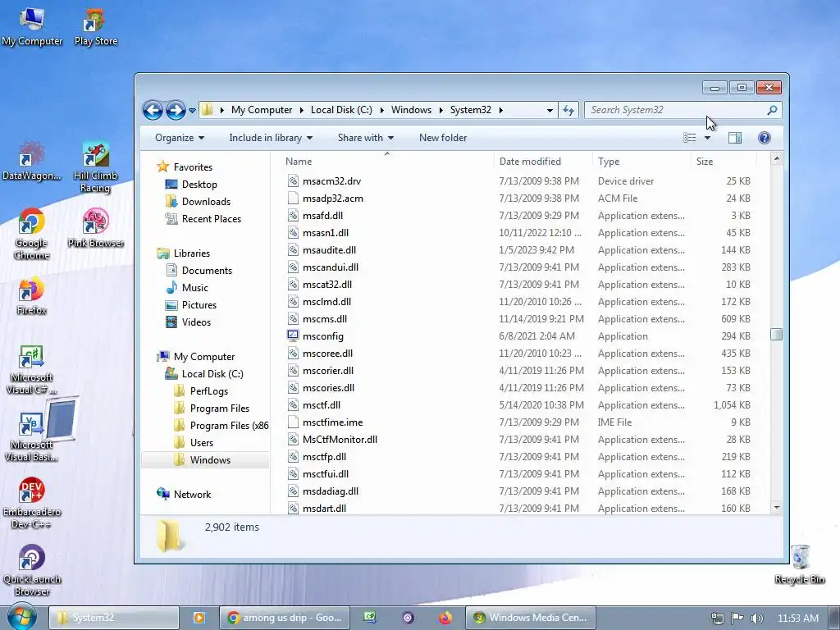The width and height of the screenshot is (840, 630).
Task: Open the view options dropdown arrow
Action: [707, 138]
